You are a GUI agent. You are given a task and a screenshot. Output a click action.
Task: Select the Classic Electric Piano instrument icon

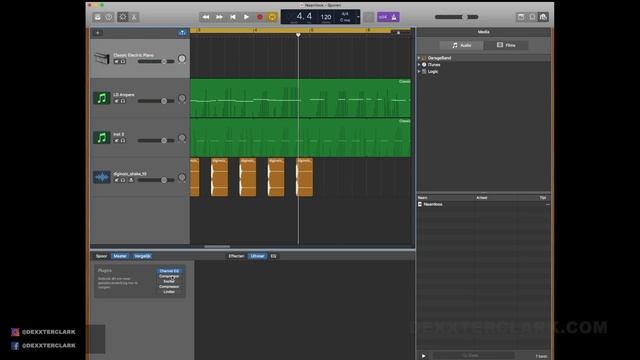pos(102,58)
